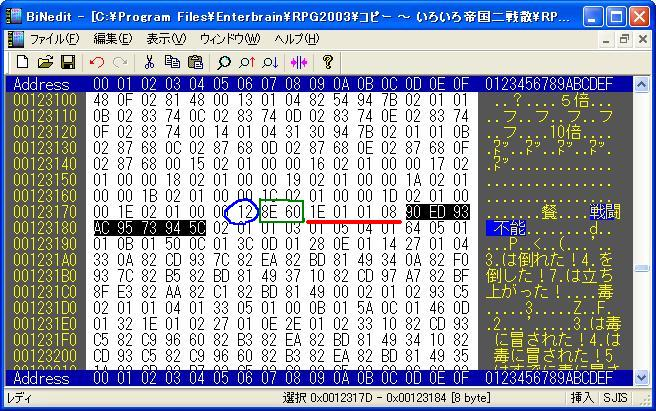Click the vertical scrollbar thumb
The height and width of the screenshot is (411, 656).
pos(641,269)
